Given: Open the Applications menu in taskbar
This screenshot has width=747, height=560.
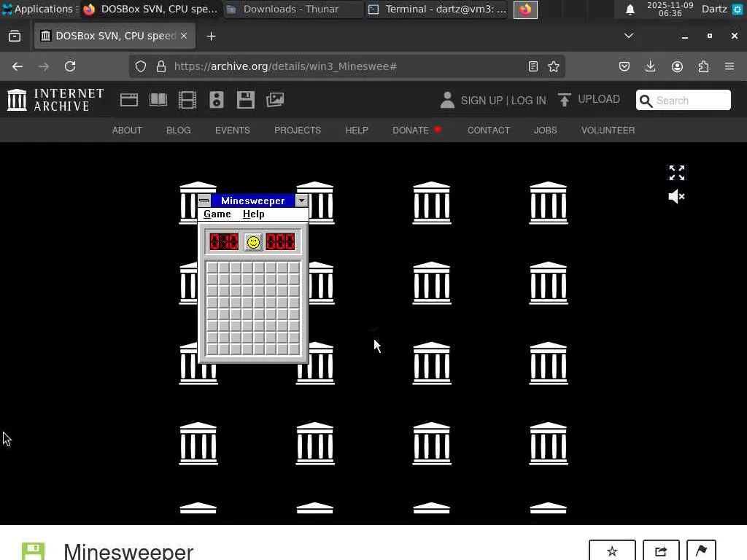Looking at the screenshot, I should pos(40,9).
